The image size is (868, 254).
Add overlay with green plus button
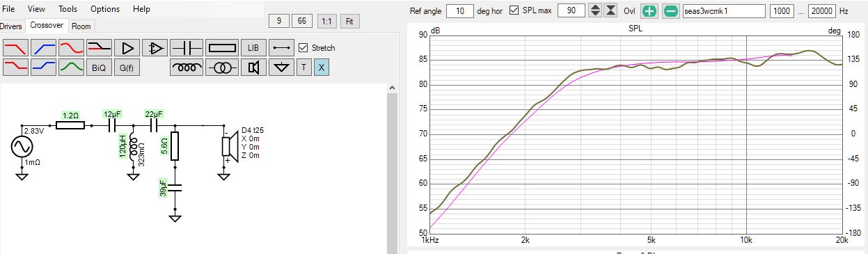(649, 10)
